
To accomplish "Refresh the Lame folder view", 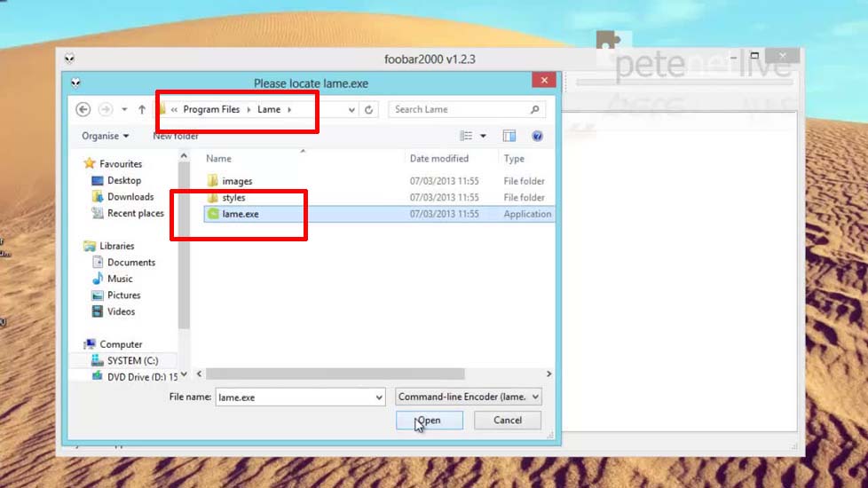I will pos(368,109).
